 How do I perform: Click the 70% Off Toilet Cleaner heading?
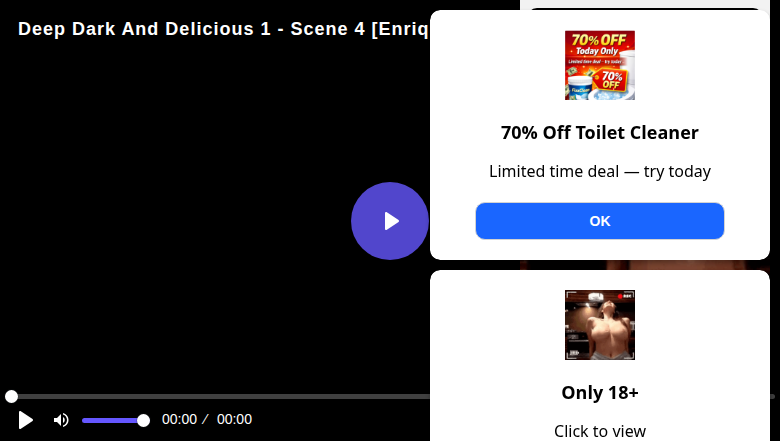point(599,133)
